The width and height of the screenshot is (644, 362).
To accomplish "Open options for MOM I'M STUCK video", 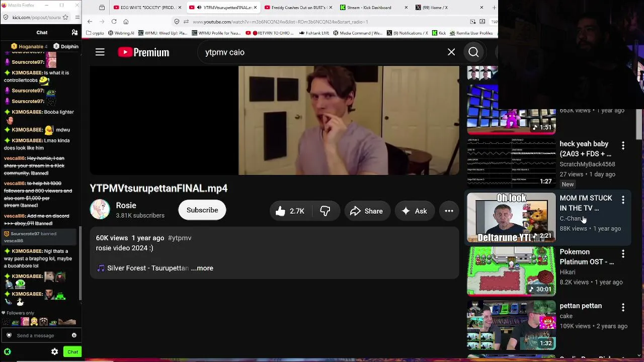I will 623,200.
